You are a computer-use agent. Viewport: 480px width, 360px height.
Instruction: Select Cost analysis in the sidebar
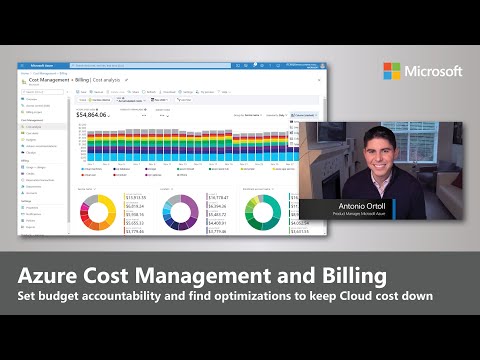[43, 127]
